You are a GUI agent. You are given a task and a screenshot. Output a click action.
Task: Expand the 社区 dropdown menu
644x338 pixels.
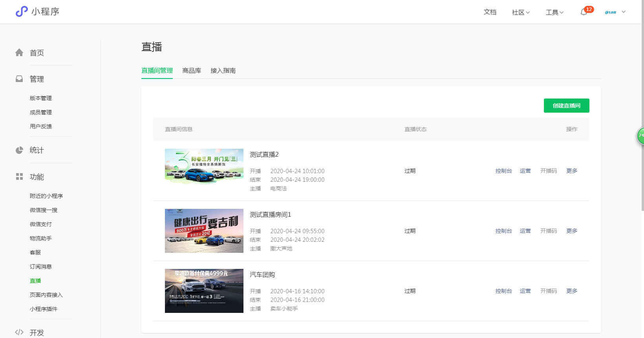point(521,13)
